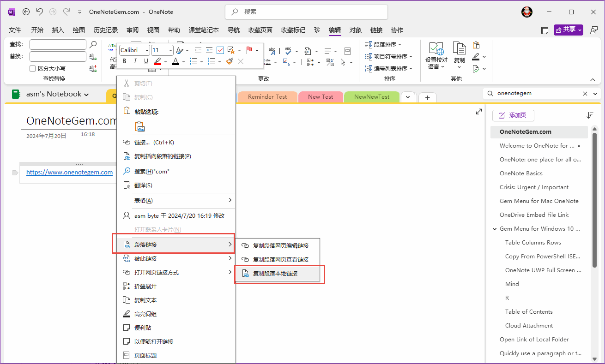
Task: Click the Format Painter brush icon
Action: click(x=230, y=61)
